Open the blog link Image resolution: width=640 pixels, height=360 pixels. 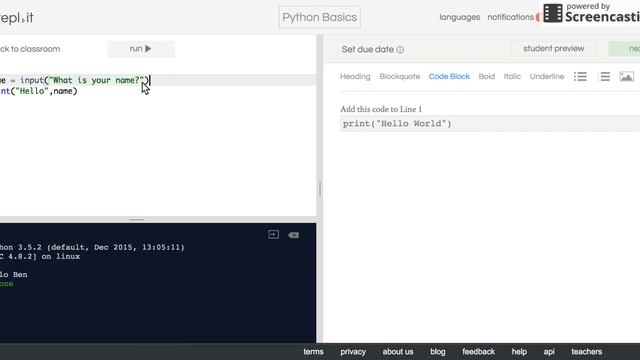point(438,351)
